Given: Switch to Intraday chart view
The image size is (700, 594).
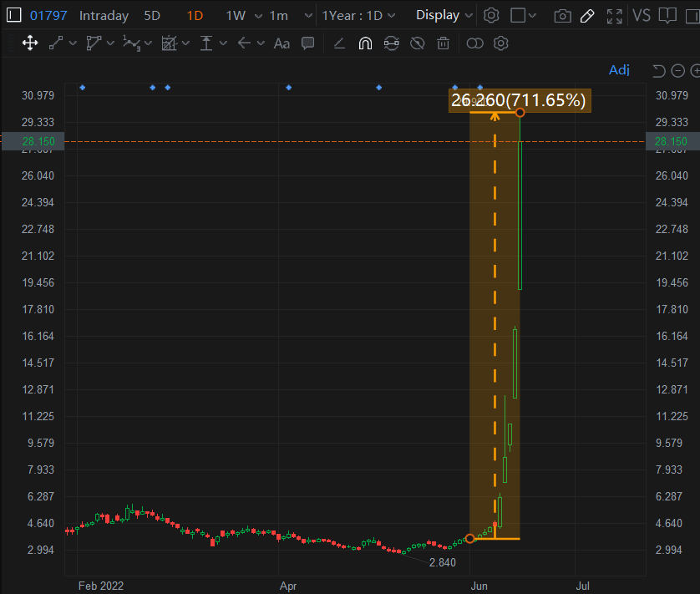Looking at the screenshot, I should click(x=104, y=16).
